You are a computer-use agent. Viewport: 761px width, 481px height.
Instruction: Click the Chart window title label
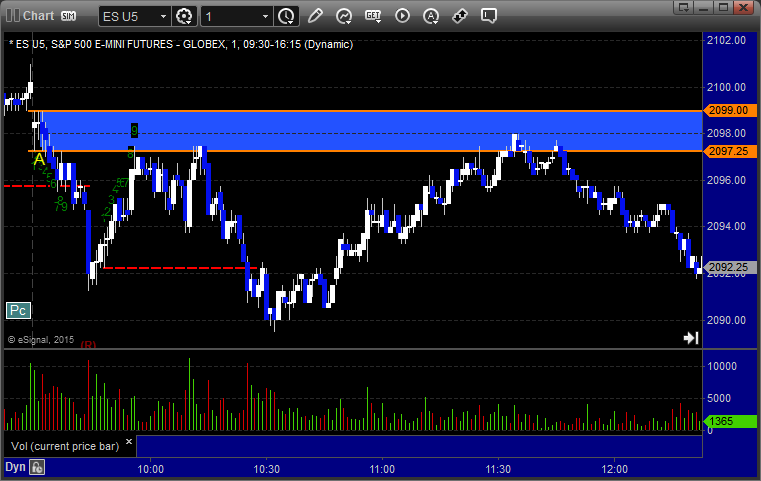pyautogui.click(x=38, y=16)
